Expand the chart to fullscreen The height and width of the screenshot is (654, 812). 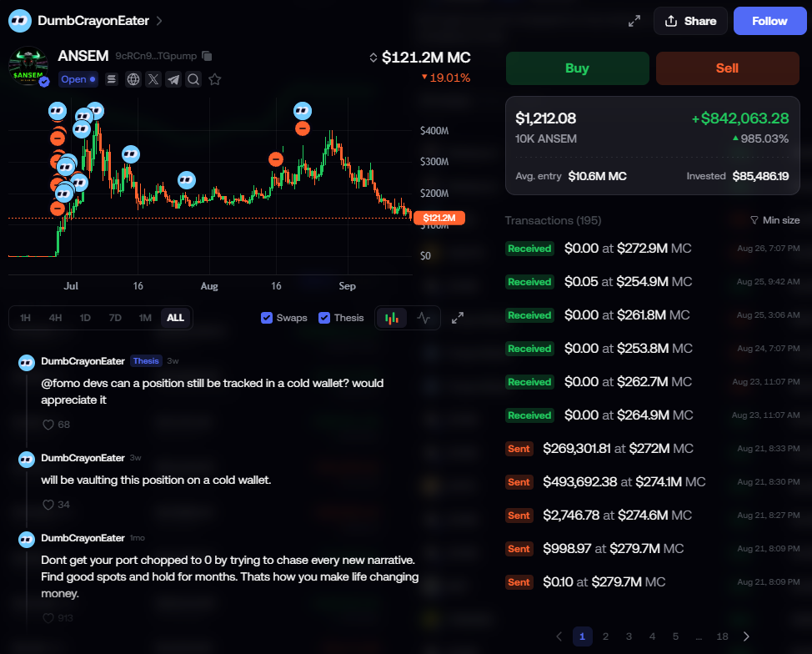[x=457, y=318]
